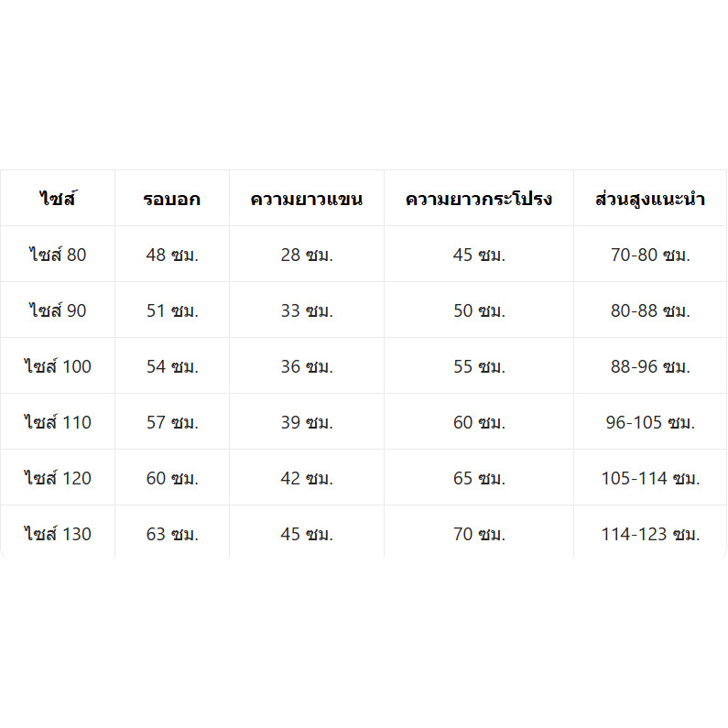This screenshot has width=728, height=728.
Task: Click the ไซส์ 130 row label
Action: (x=58, y=532)
